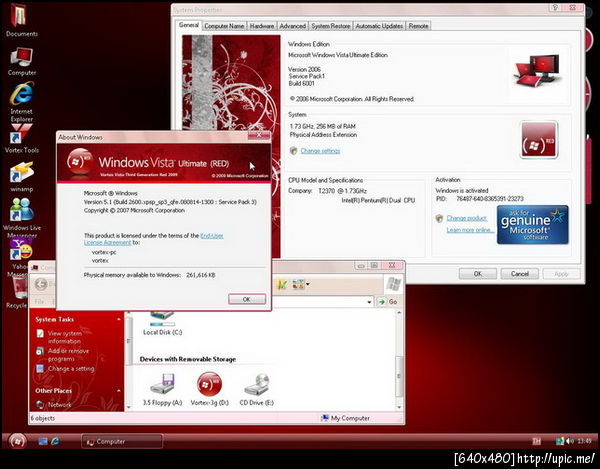This screenshot has width=600, height=469.
Task: Click the Views toolbar icon in Explorer
Action: click(x=298, y=284)
